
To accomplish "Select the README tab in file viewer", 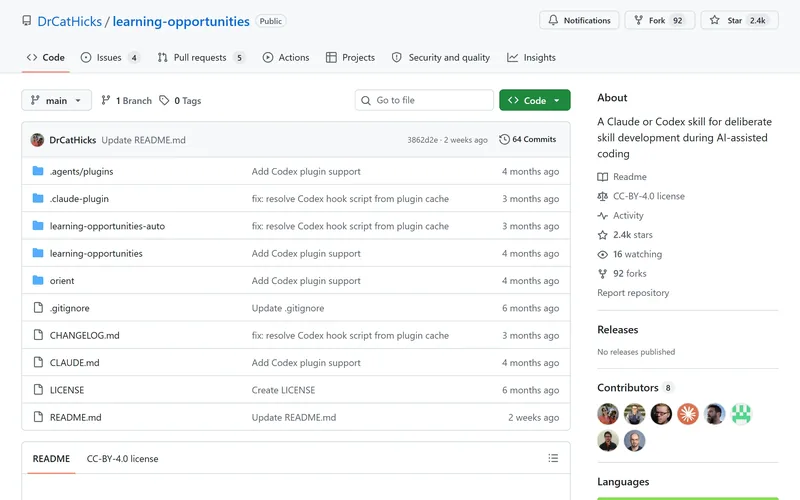I will tap(51, 459).
